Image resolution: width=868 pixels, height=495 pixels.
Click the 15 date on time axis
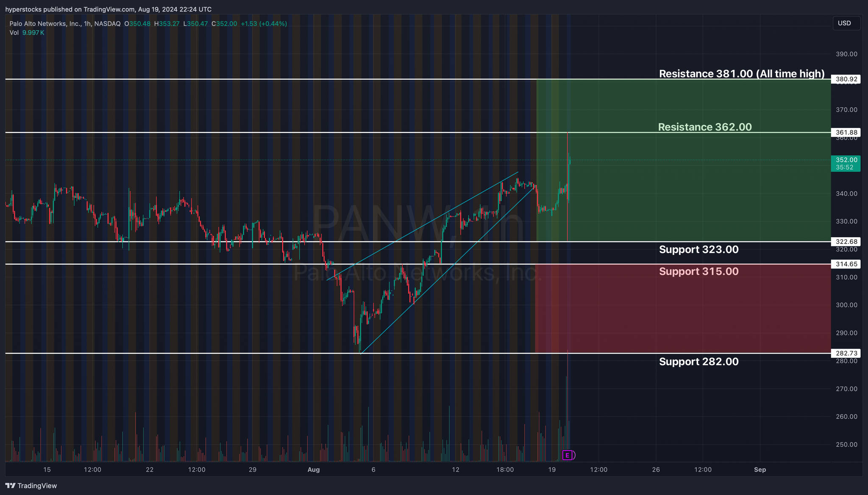47,470
